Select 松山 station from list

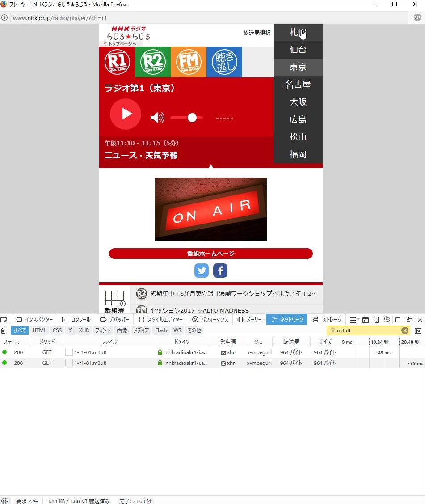(298, 137)
